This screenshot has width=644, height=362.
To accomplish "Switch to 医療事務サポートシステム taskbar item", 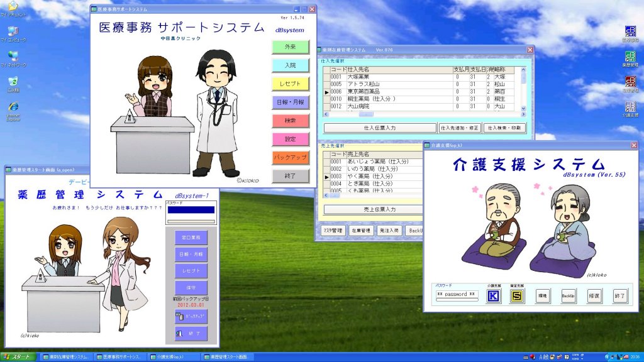I will click(120, 357).
